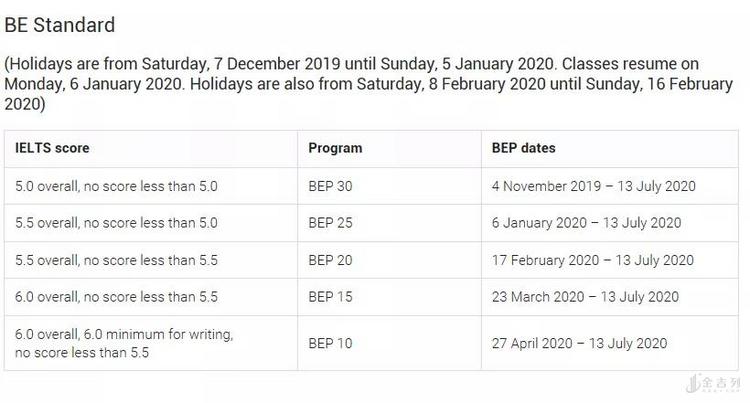Click the "BEP 10" program cell
Screen dimensions: 750x403
click(x=330, y=343)
